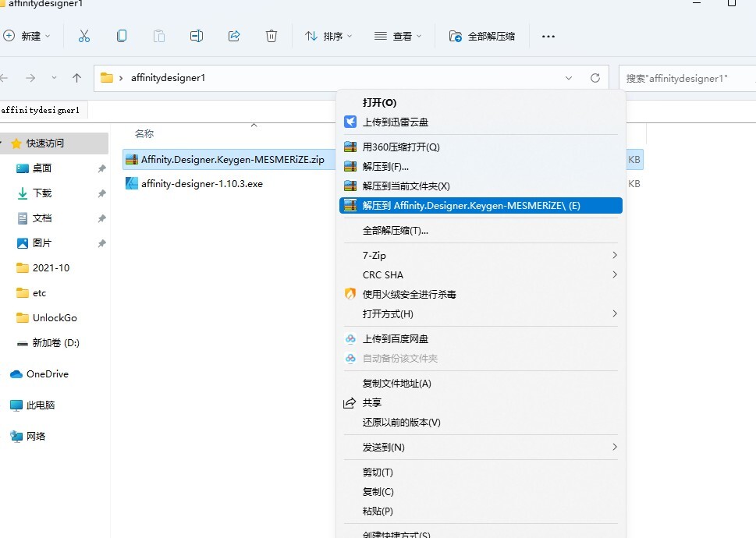Click the Rename icon in toolbar
This screenshot has width=756, height=538.
click(197, 36)
